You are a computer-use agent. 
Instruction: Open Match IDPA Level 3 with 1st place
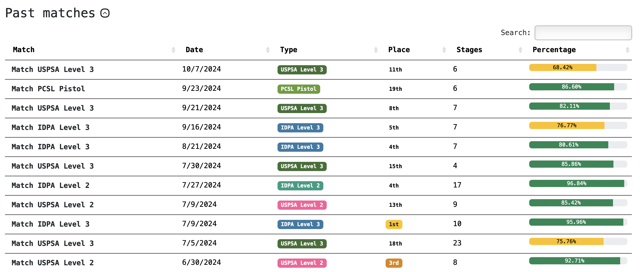coord(51,224)
